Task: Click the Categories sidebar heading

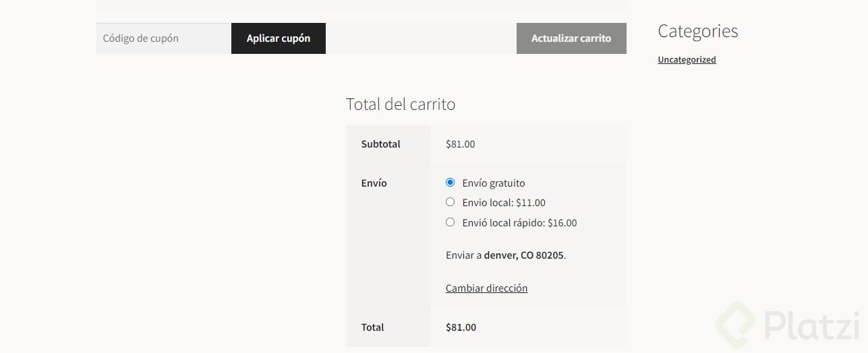Action: click(x=697, y=31)
